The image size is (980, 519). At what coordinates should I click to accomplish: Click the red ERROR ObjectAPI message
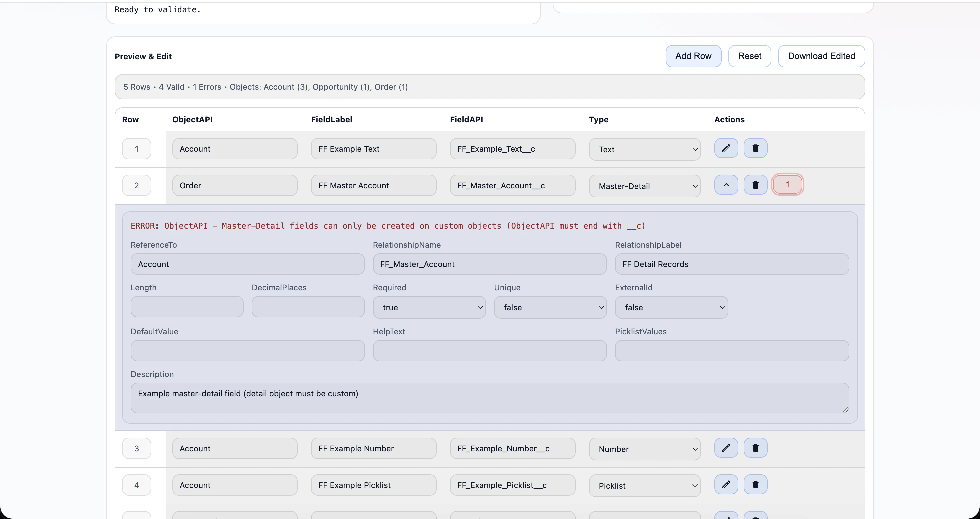(x=388, y=226)
